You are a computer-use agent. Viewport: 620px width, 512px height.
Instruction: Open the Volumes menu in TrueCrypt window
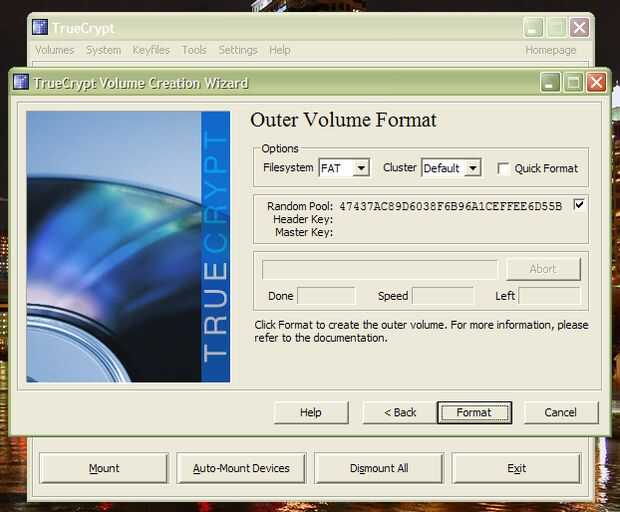tap(55, 50)
